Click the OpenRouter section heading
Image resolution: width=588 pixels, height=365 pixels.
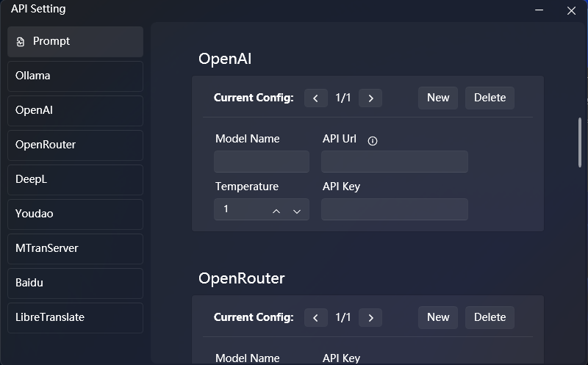tap(242, 278)
